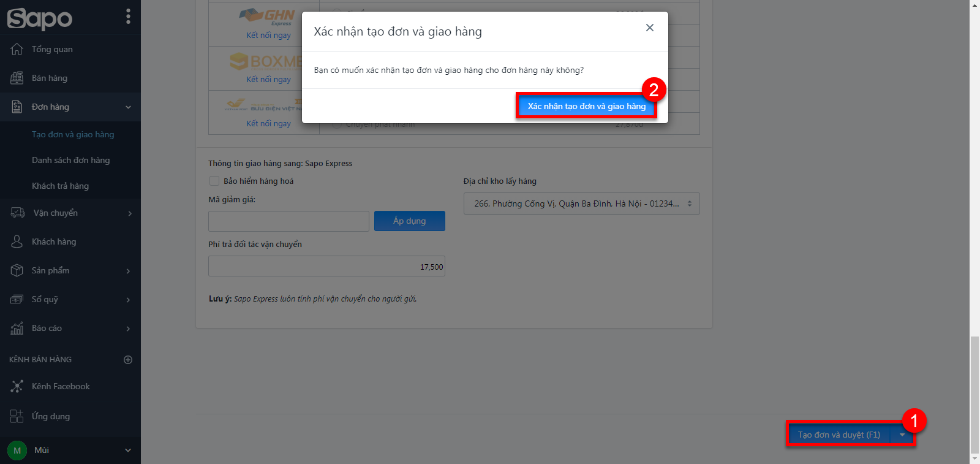Expand the Vận chuyển submenu arrow
Screen dimensions: 980x464
(130, 213)
